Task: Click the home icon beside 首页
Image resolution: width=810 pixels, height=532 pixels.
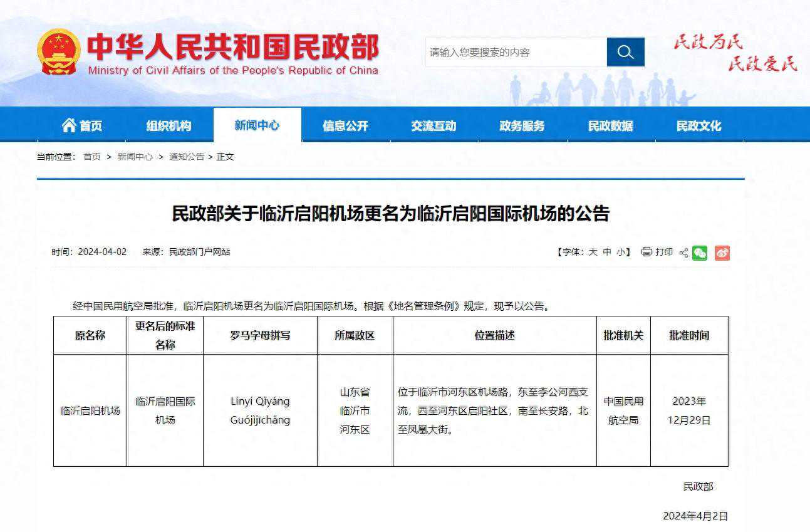Action: click(69, 125)
